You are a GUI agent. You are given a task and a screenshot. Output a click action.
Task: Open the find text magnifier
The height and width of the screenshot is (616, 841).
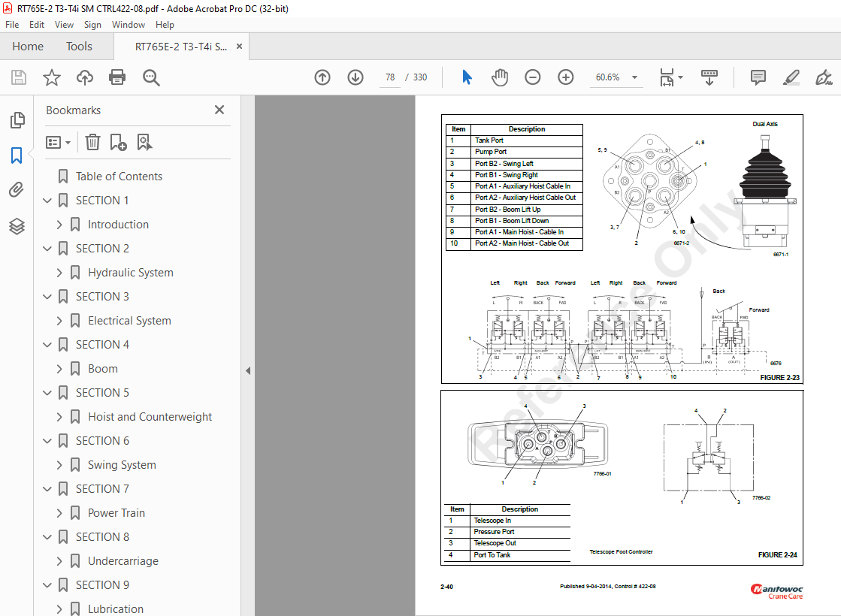point(151,77)
